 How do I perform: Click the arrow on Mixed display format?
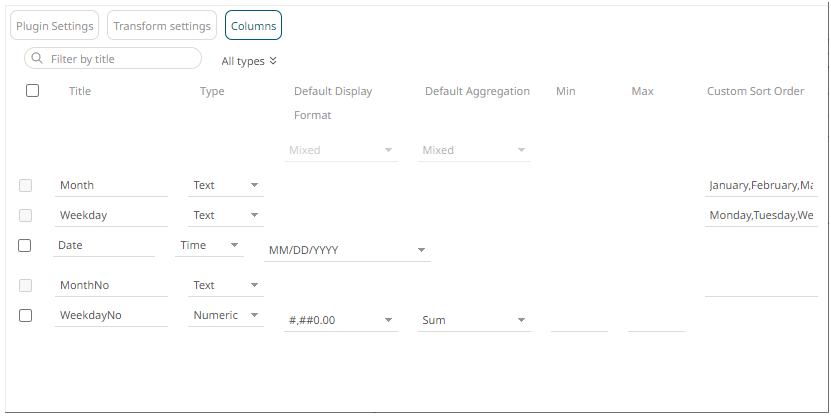pyautogui.click(x=388, y=150)
